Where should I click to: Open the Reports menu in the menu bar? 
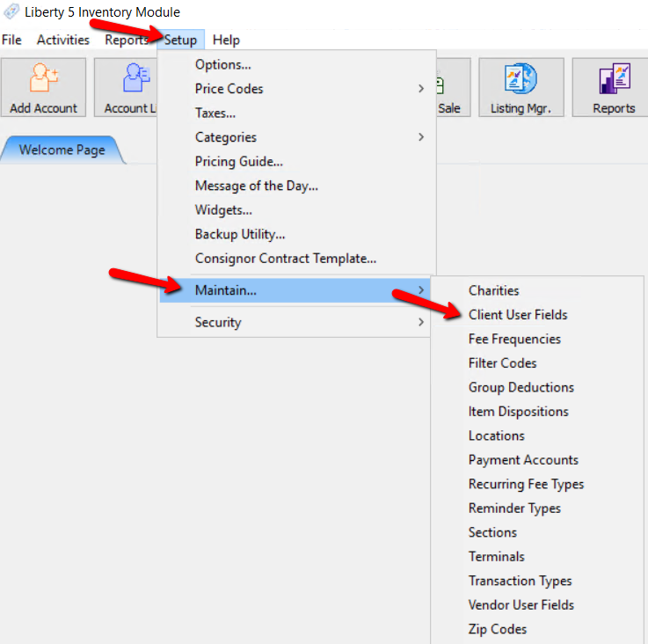coord(127,40)
